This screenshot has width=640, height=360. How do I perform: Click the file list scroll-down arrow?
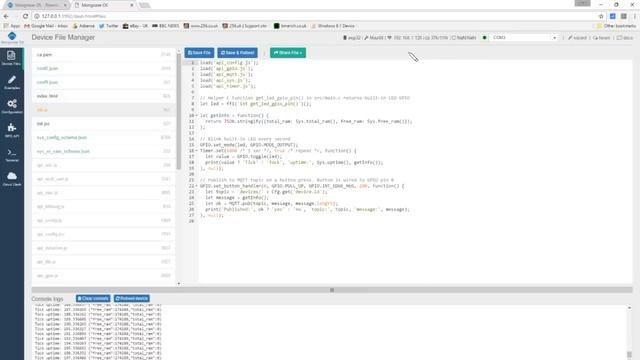[178, 283]
